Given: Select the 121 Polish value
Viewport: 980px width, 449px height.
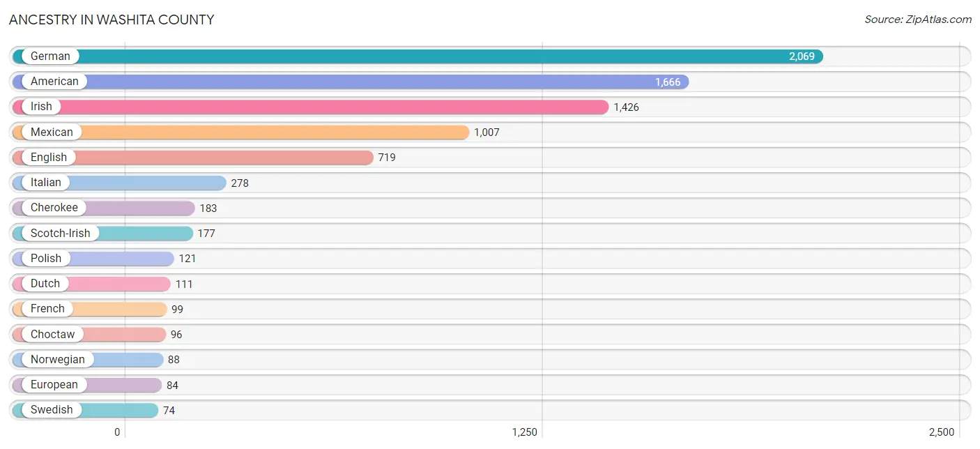Looking at the screenshot, I should [187, 259].
